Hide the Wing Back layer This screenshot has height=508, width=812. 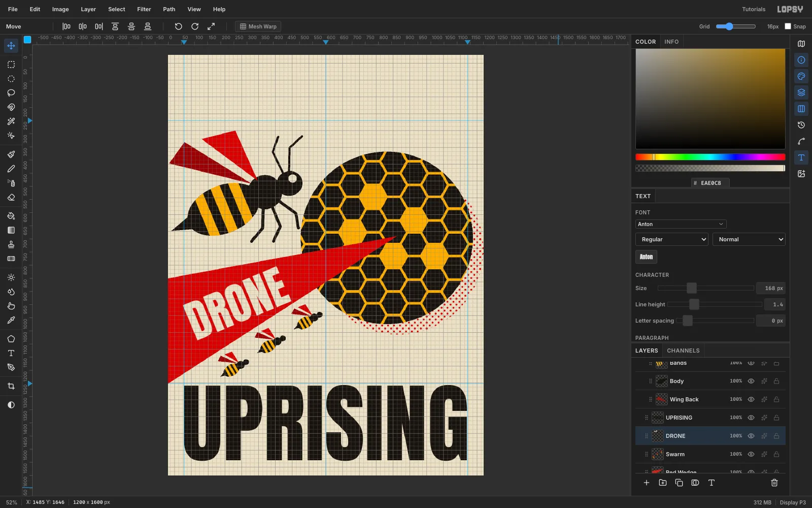pyautogui.click(x=751, y=399)
